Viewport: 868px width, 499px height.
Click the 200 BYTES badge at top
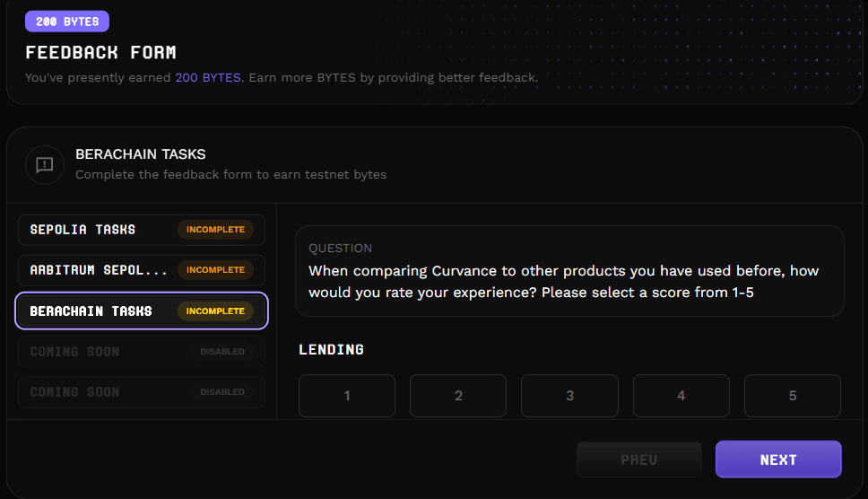[67, 21]
